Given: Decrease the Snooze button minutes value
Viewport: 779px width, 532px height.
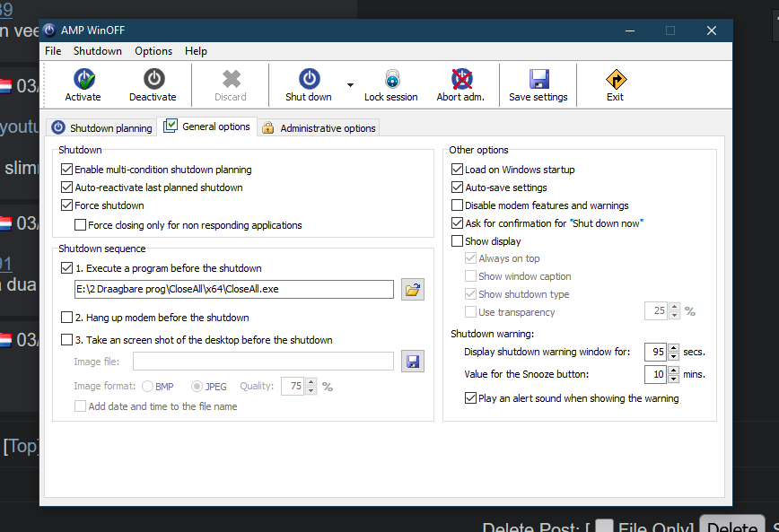Looking at the screenshot, I should tap(674, 379).
